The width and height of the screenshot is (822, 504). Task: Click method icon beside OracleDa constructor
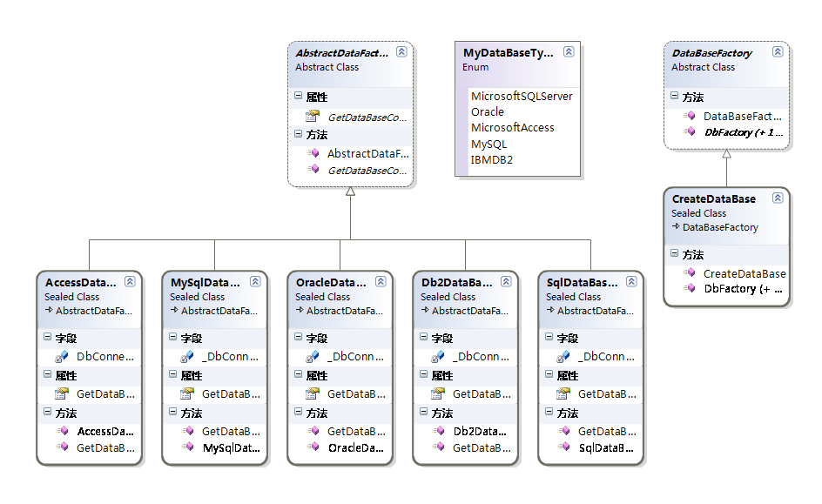(313, 447)
